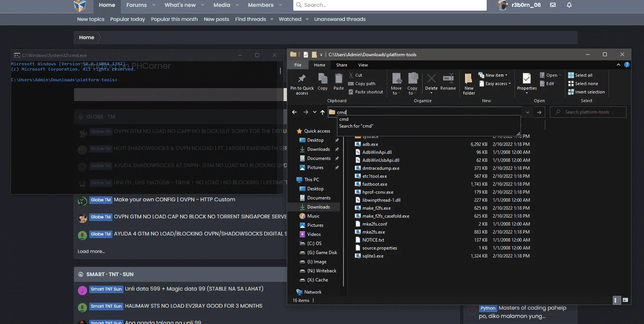The height and width of the screenshot is (324, 644).
Task: Open Properties checkmark icon
Action: coord(527,79)
